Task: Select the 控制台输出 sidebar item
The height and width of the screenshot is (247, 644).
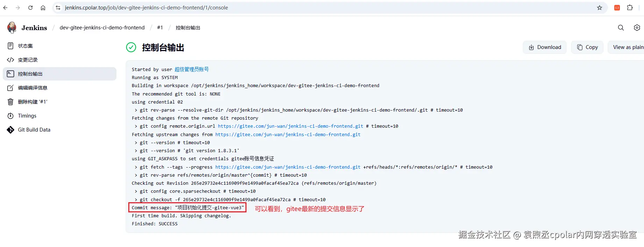Action: coord(59,74)
